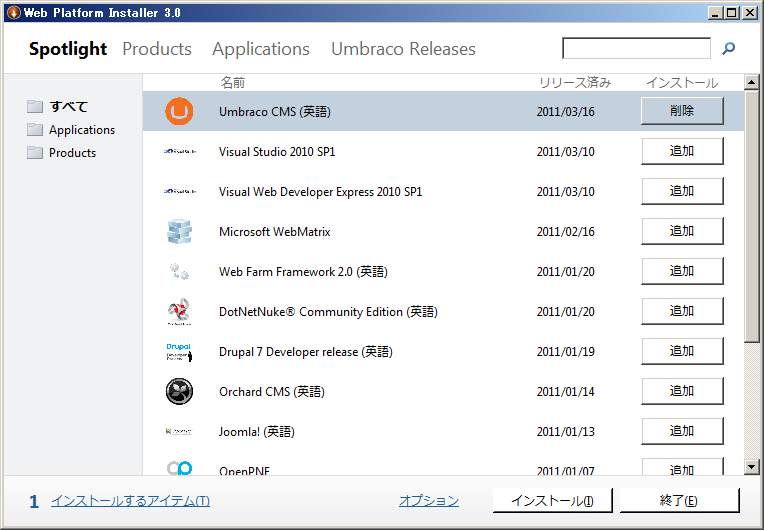Select Visual Web Developer Express 2010 SP1 text
This screenshot has width=764, height=530.
point(321,192)
